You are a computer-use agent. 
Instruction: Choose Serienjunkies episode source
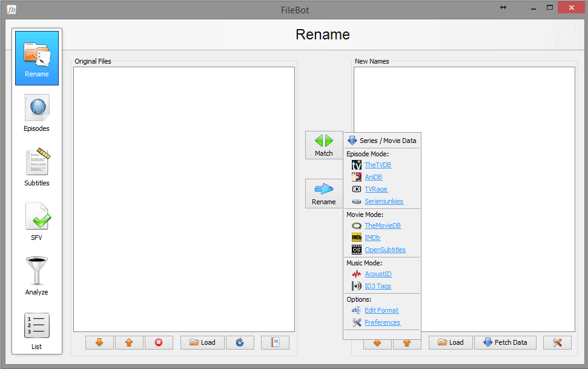(x=384, y=201)
